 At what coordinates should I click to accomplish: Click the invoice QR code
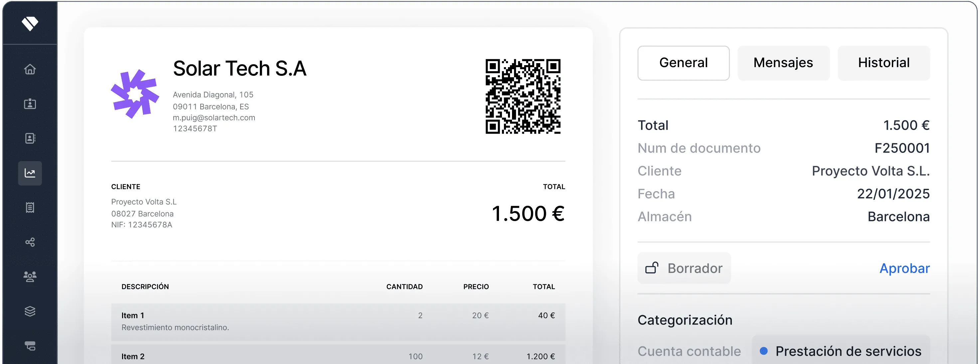[x=523, y=96]
